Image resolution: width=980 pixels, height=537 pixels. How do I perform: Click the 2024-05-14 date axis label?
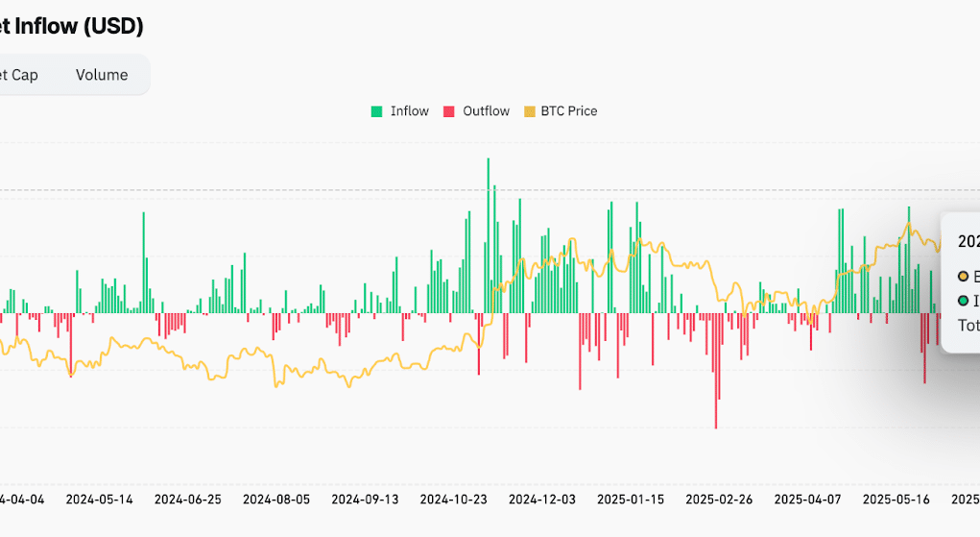coord(101,500)
